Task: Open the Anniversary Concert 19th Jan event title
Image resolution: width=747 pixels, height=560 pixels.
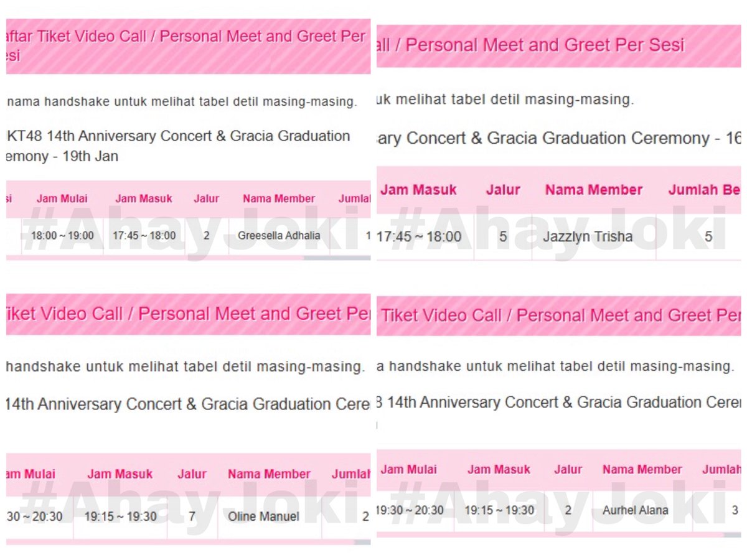Action: [178, 146]
